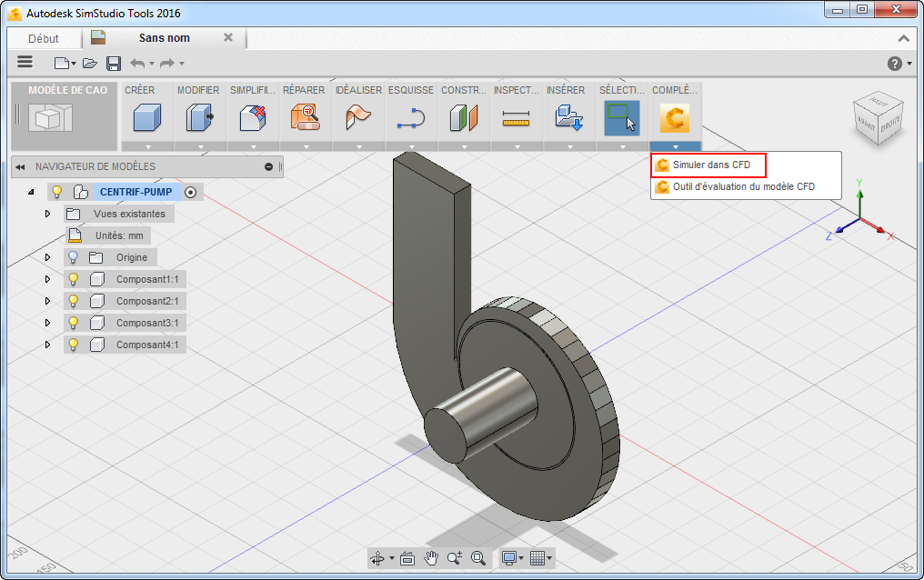The image size is (924, 580).
Task: Select the Composant3:1 row label
Action: click(147, 323)
